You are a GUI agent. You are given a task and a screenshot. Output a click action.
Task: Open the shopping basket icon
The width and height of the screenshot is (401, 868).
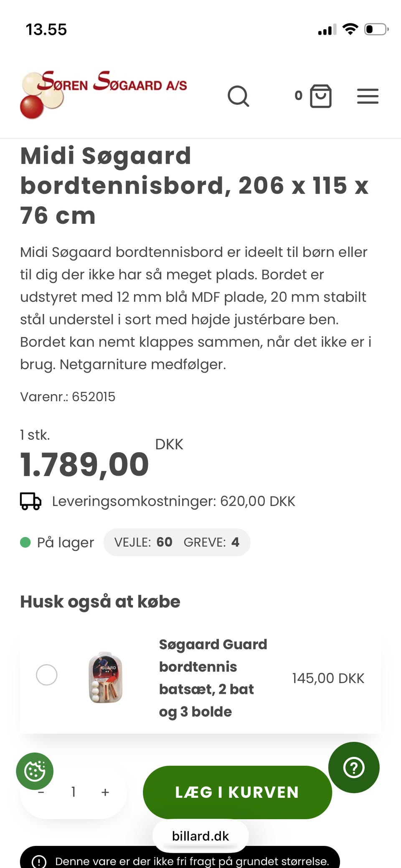click(321, 96)
